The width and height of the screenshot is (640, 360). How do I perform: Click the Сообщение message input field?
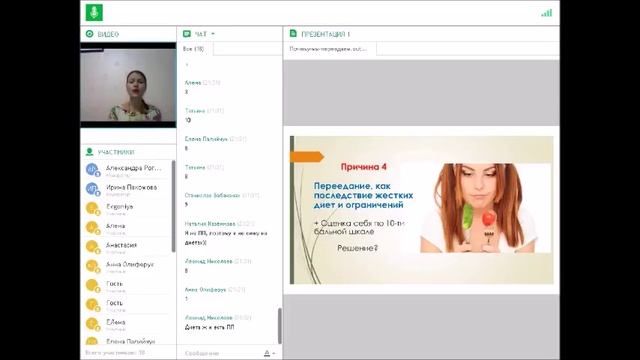click(220, 353)
